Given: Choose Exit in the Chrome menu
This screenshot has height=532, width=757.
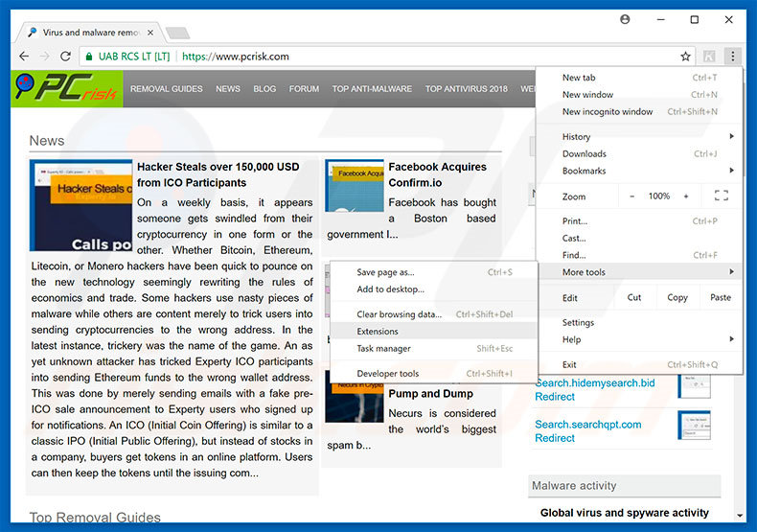Looking at the screenshot, I should click(639, 364).
